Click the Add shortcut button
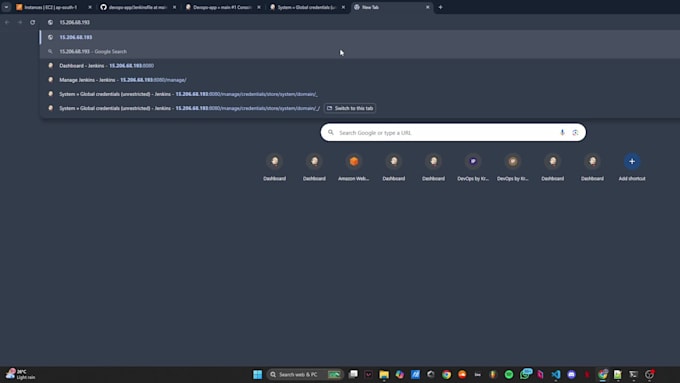 [632, 167]
